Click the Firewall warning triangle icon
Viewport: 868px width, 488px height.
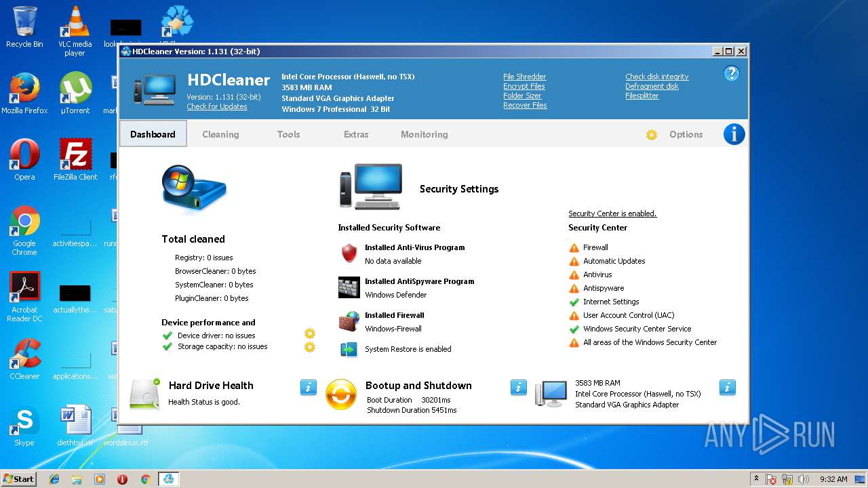(574, 248)
